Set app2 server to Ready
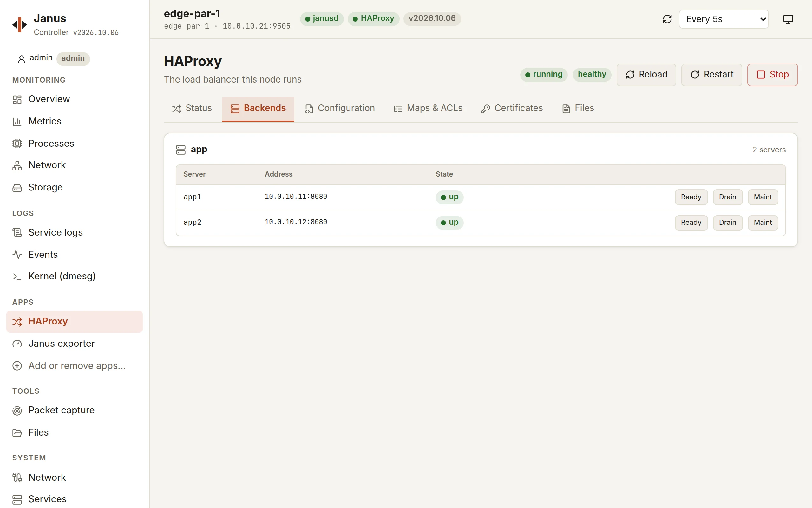The height and width of the screenshot is (508, 812). coord(691,223)
